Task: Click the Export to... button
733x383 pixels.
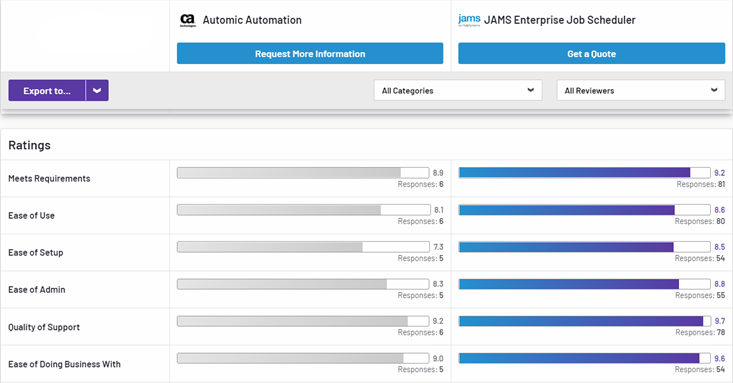Action: coord(47,90)
